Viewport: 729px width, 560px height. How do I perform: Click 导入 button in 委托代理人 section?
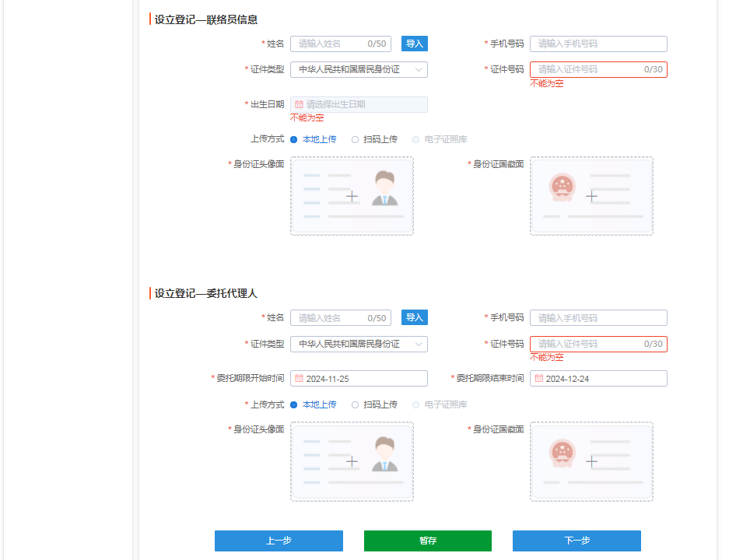pos(414,318)
